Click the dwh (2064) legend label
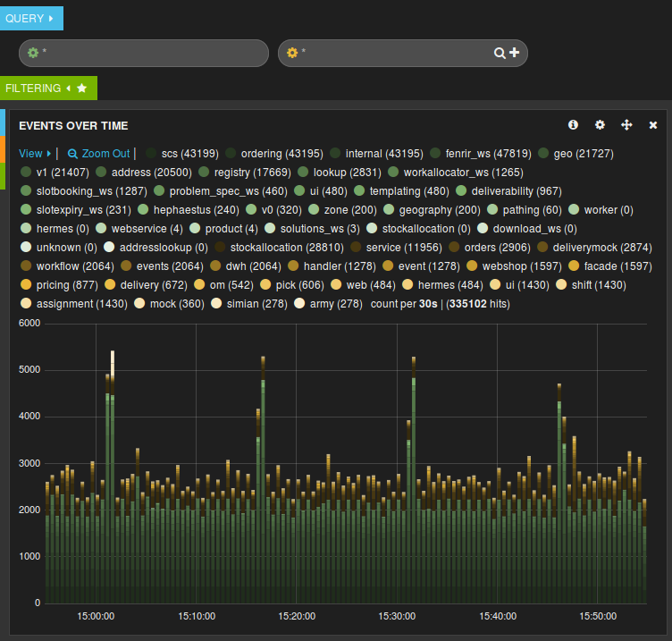 tap(253, 266)
